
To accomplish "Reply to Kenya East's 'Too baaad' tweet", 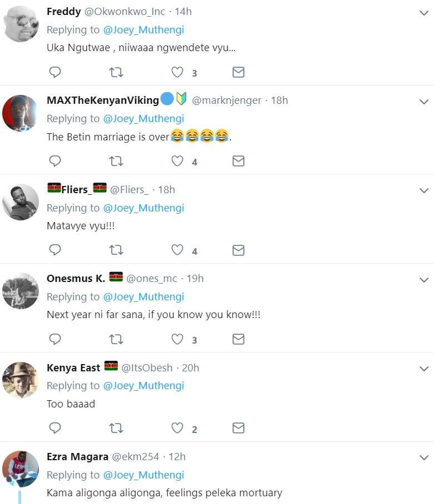I will (55, 428).
